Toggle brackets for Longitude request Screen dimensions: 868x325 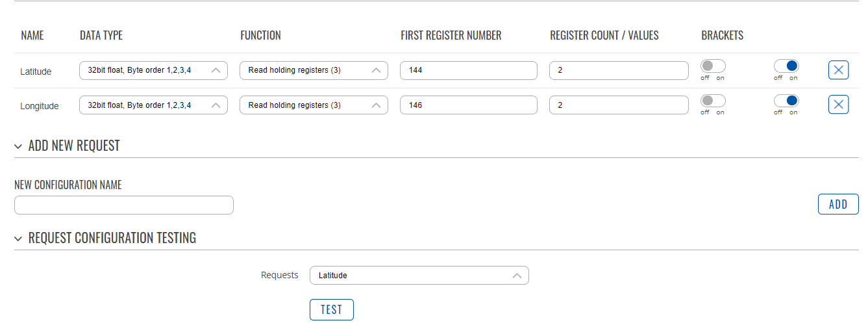tap(713, 101)
